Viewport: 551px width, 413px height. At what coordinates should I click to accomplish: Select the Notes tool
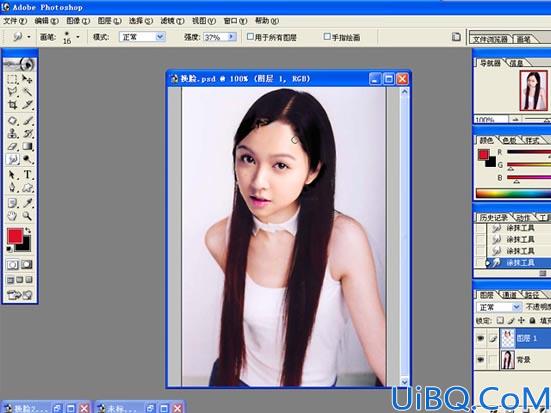13,203
